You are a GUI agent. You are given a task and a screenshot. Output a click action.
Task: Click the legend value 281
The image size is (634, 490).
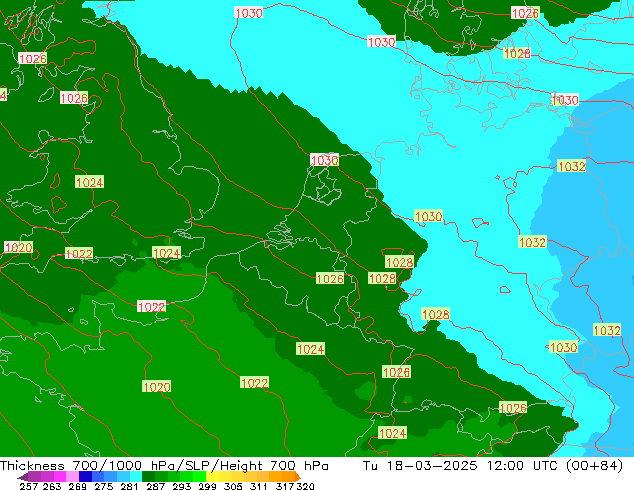pos(129,486)
